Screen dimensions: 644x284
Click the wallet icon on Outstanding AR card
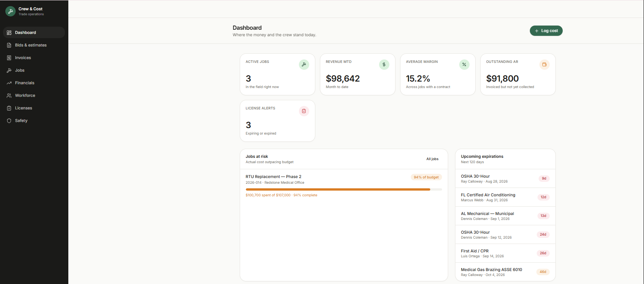[544, 64]
